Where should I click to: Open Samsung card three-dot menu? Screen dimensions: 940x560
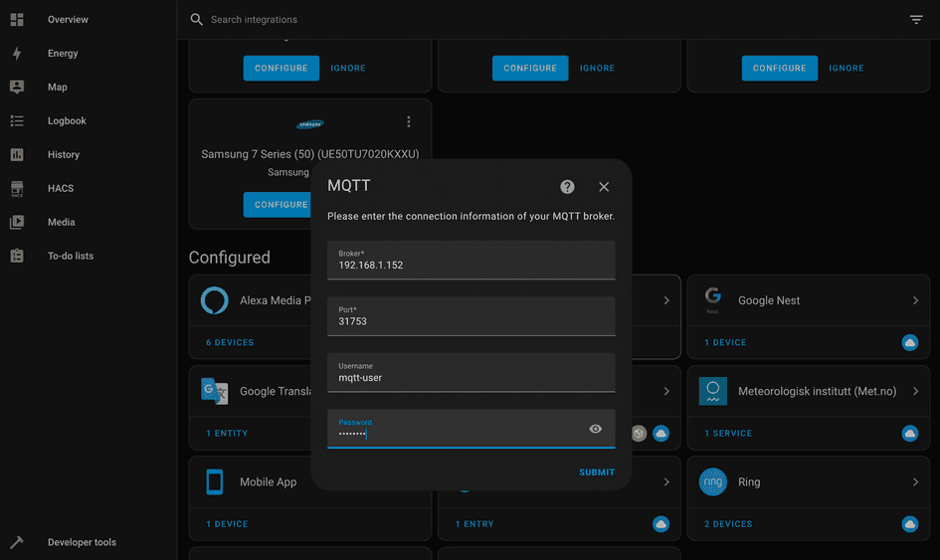[409, 121]
